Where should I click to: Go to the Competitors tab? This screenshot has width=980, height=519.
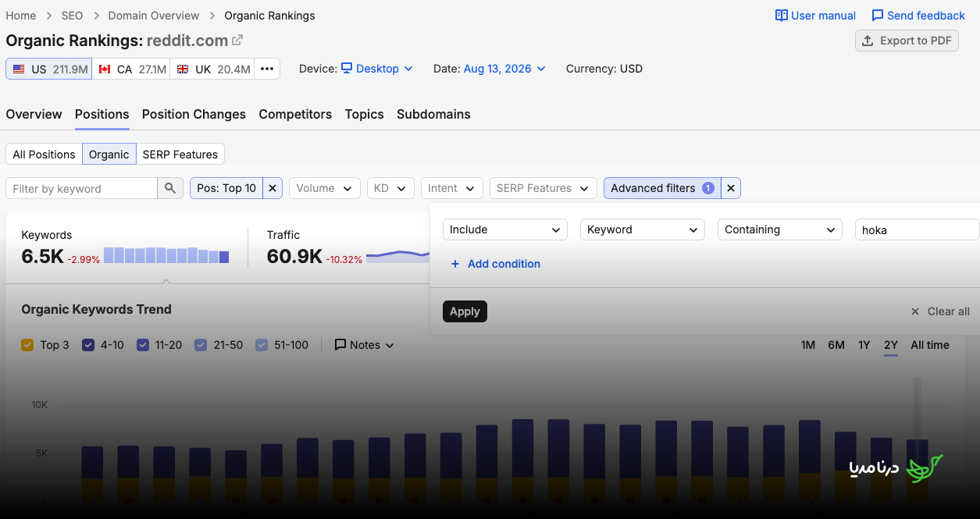coord(295,114)
